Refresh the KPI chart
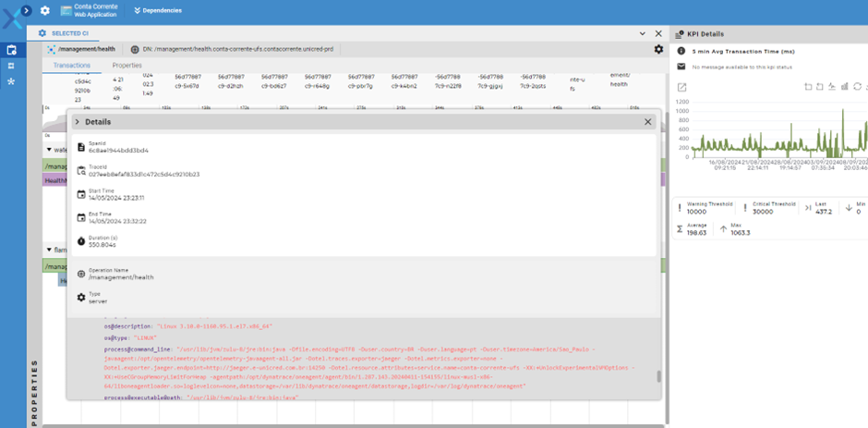Image resolution: width=868 pixels, height=428 pixels. coord(857,87)
